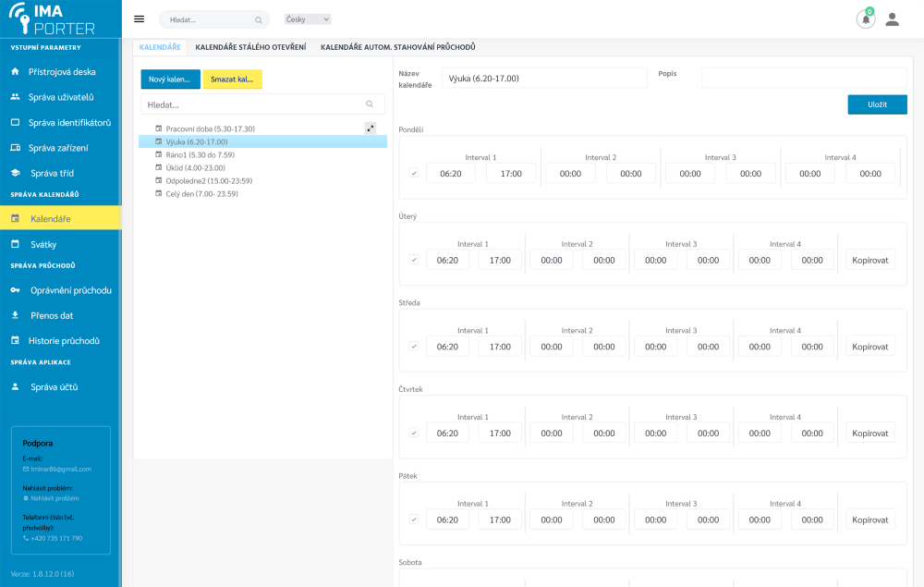Open the Česky language dropdown
The height and width of the screenshot is (587, 924).
coord(308,19)
